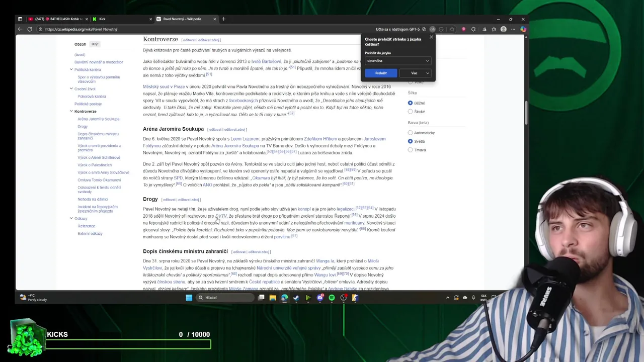The width and height of the screenshot is (644, 362).
Task: Switch to Microsoft Edge on the taskbar
Action: pyautogui.click(x=284, y=298)
